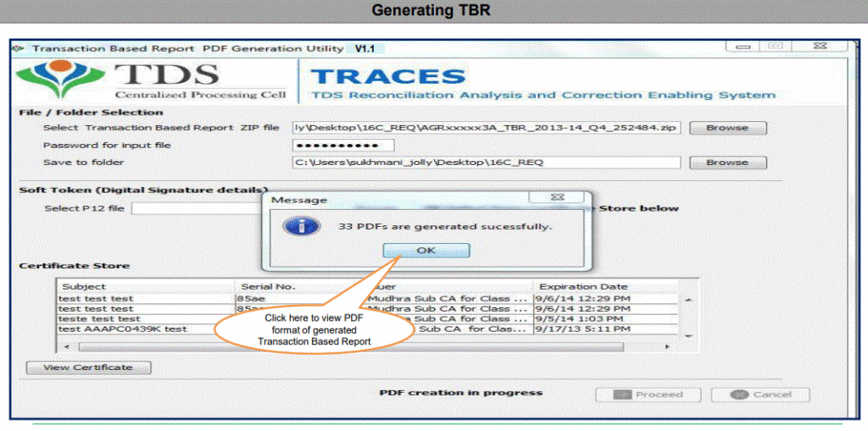Viewport: 868px width, 431px height.
Task: Click the TDS Centralized Processing Cell logo
Action: [x=153, y=81]
